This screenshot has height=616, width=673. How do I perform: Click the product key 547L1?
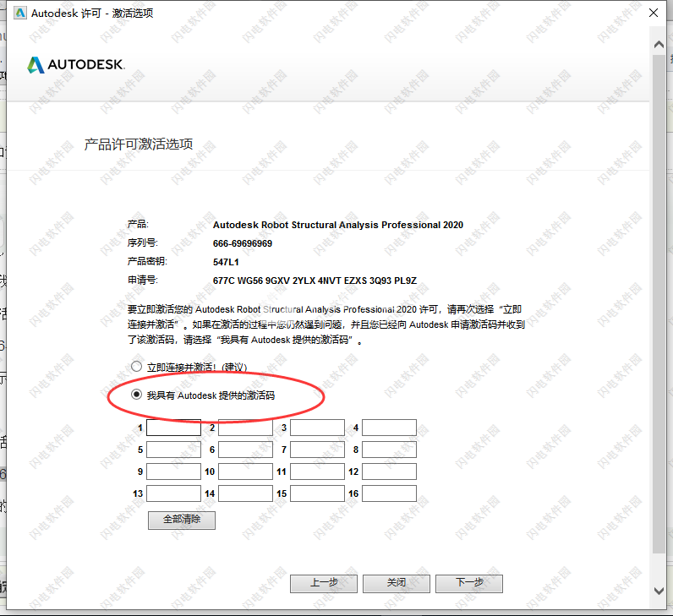tap(226, 262)
